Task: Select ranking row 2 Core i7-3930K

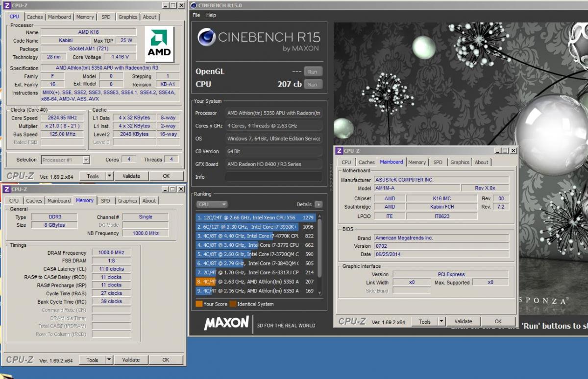Action: point(256,227)
